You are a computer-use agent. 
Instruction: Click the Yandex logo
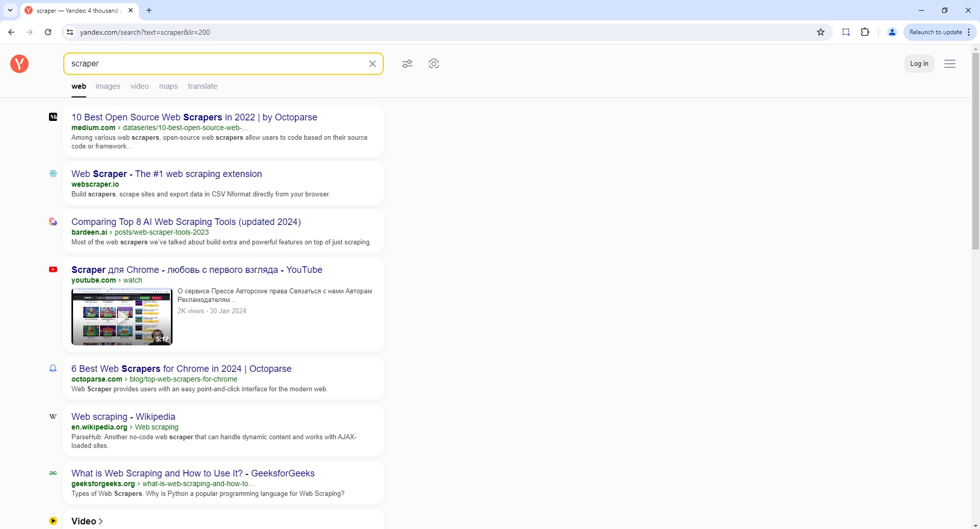point(19,64)
